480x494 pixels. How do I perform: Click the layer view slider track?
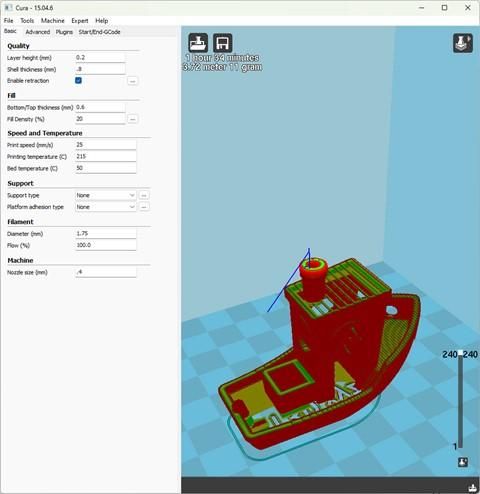pyautogui.click(x=460, y=402)
